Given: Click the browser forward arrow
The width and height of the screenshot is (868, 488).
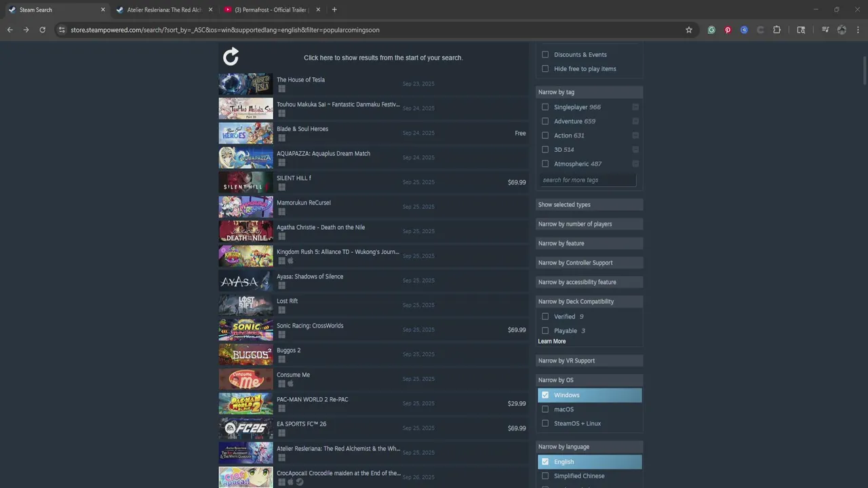Looking at the screenshot, I should point(26,30).
